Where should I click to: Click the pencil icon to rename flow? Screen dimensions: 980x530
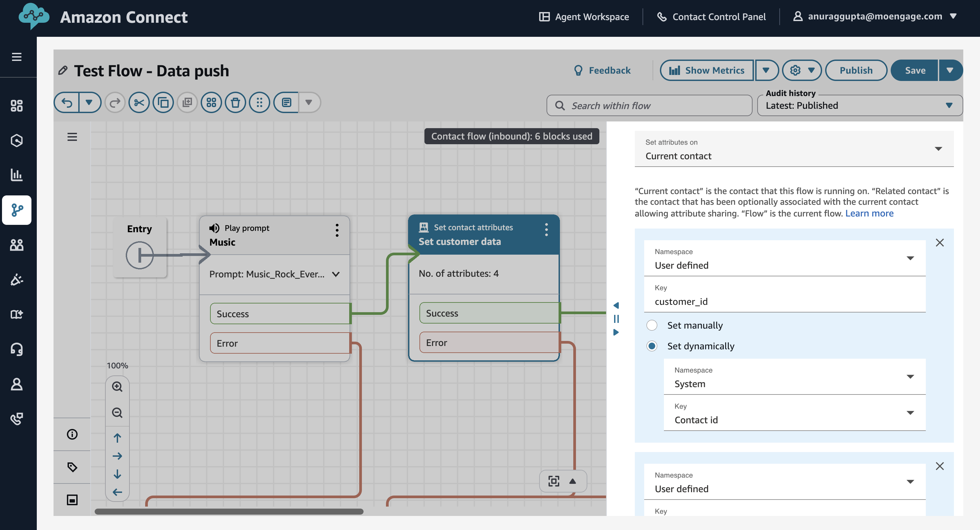coord(63,70)
